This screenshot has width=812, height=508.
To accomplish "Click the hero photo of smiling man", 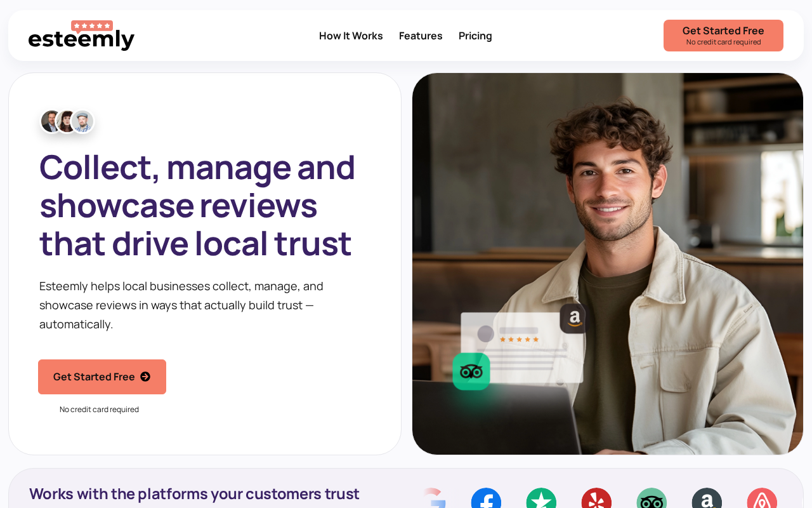I will pyautogui.click(x=608, y=264).
